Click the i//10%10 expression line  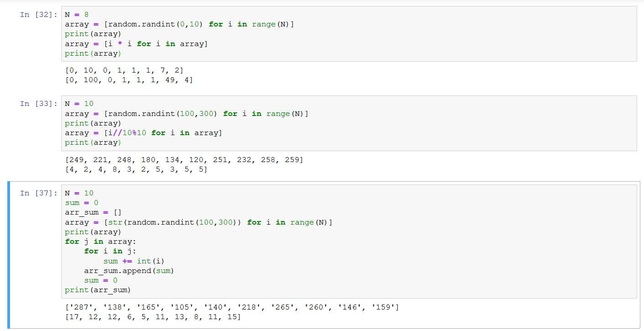coord(143,133)
